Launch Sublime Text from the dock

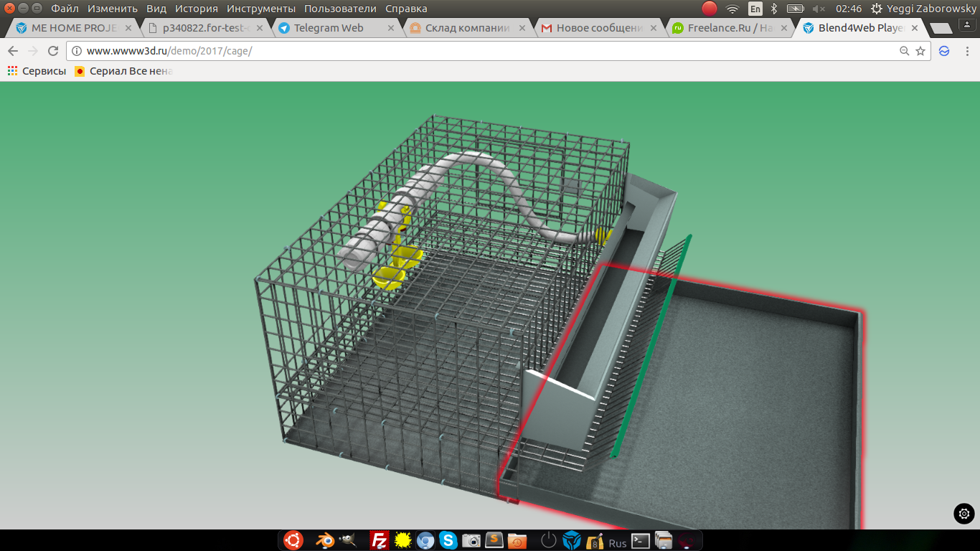[x=494, y=540]
